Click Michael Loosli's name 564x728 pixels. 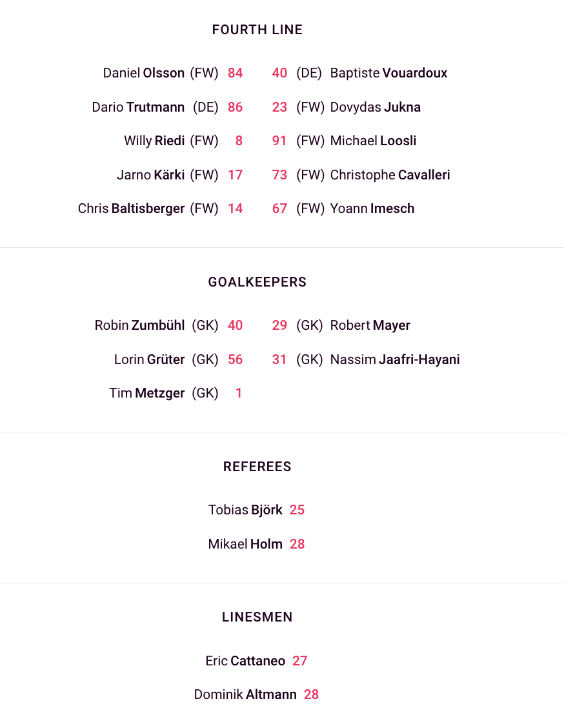point(373,141)
